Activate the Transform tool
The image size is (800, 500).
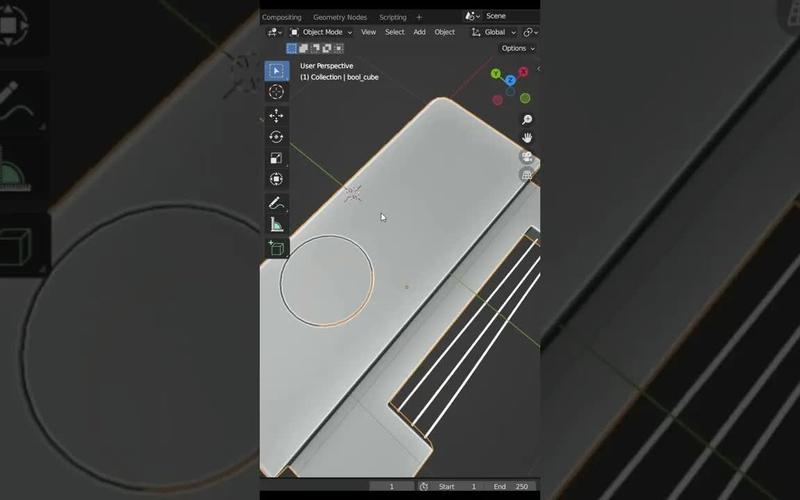tap(277, 179)
